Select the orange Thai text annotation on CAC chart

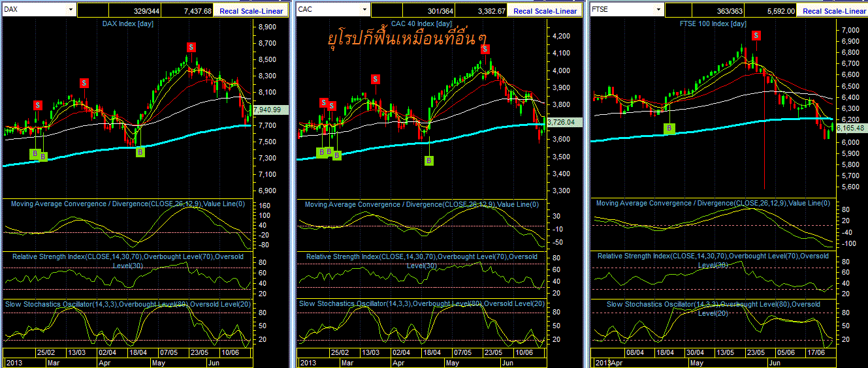point(408,38)
